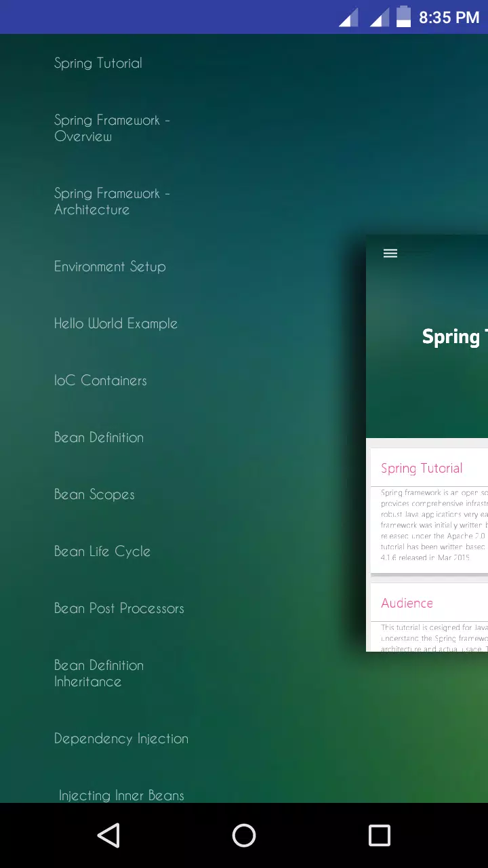488x868 pixels.
Task: Tap the 8:35 PM clock
Action: pos(449,18)
